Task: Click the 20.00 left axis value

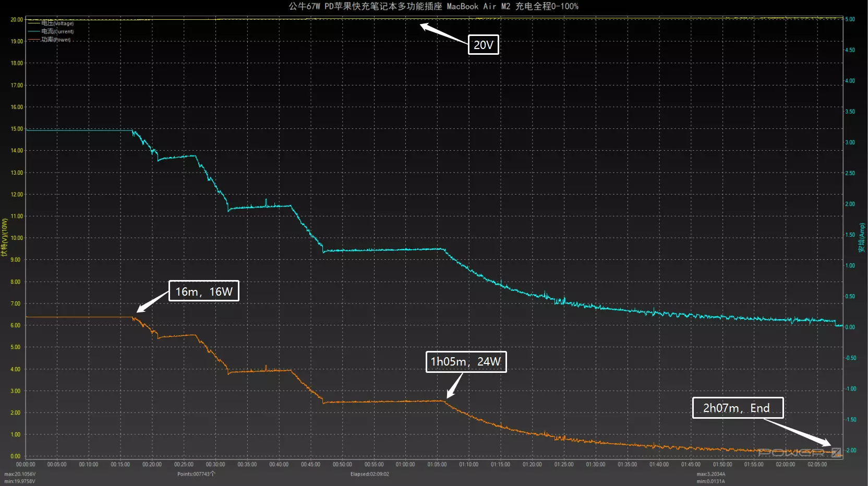Action: coord(17,20)
